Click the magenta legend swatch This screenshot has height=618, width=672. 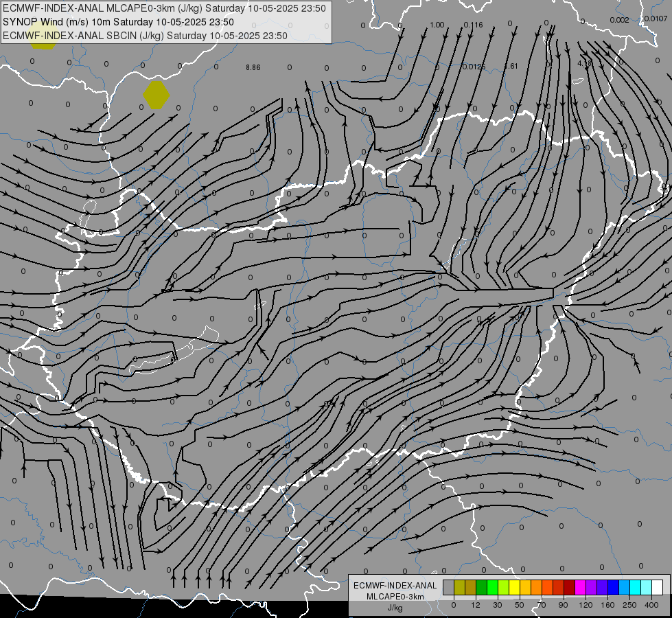(580, 588)
